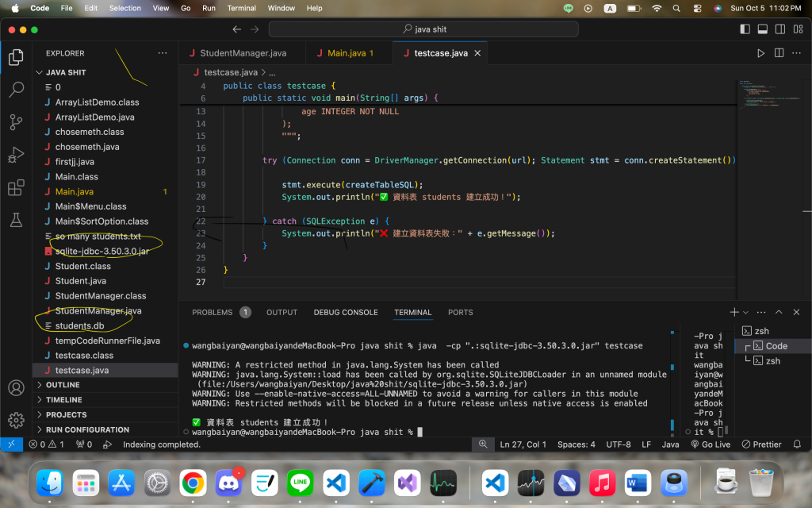Toggle the secondary side bar
This screenshot has width=812, height=508.
(x=780, y=29)
